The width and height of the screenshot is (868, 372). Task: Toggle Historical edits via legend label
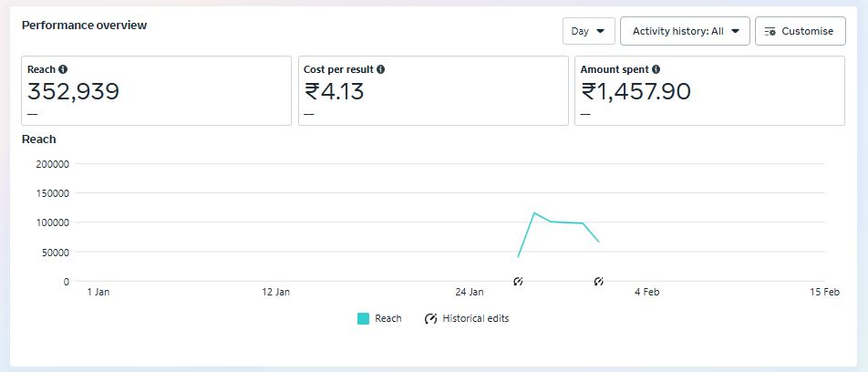pos(475,319)
